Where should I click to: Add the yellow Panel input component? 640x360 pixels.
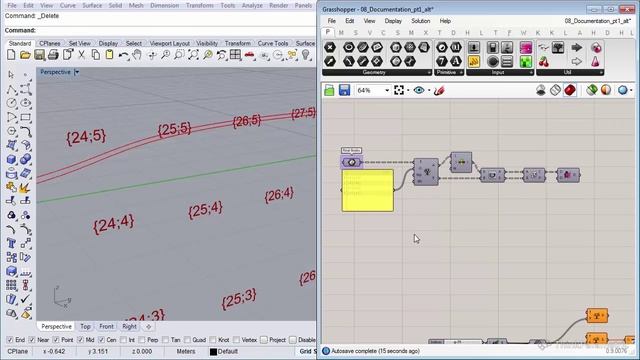tap(474, 62)
